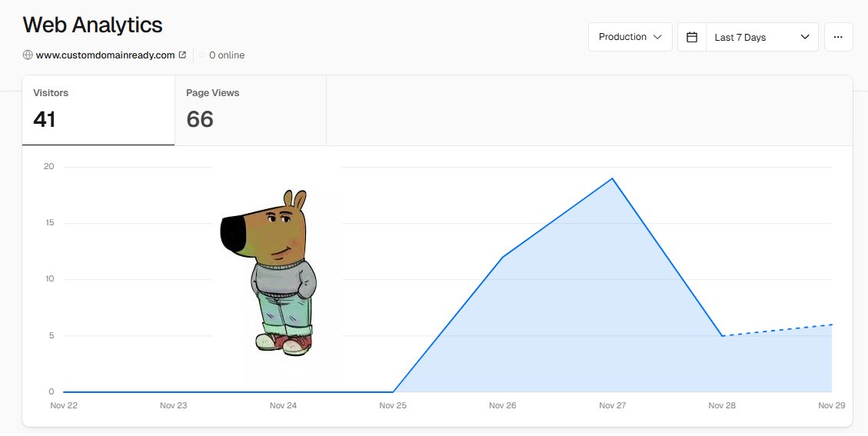Click the '0 online' status text

point(226,55)
